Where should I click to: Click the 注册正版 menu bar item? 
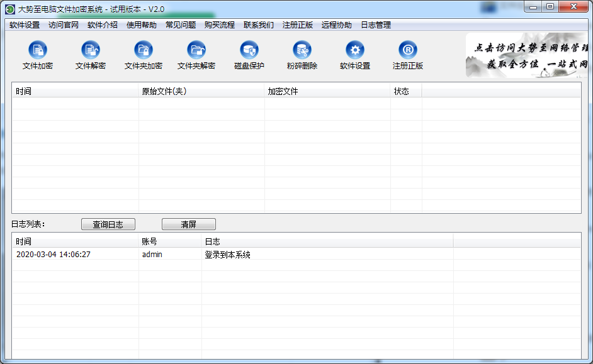coord(298,25)
